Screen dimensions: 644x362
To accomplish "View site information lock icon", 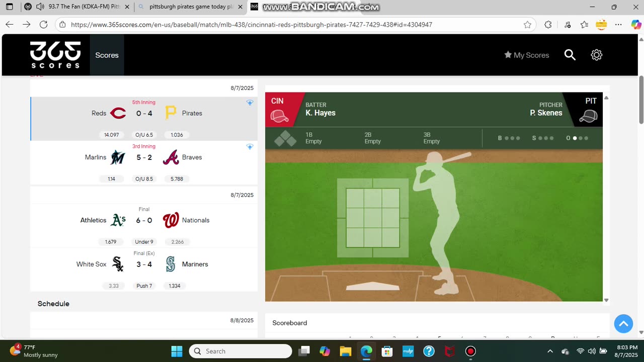I will coord(62,25).
